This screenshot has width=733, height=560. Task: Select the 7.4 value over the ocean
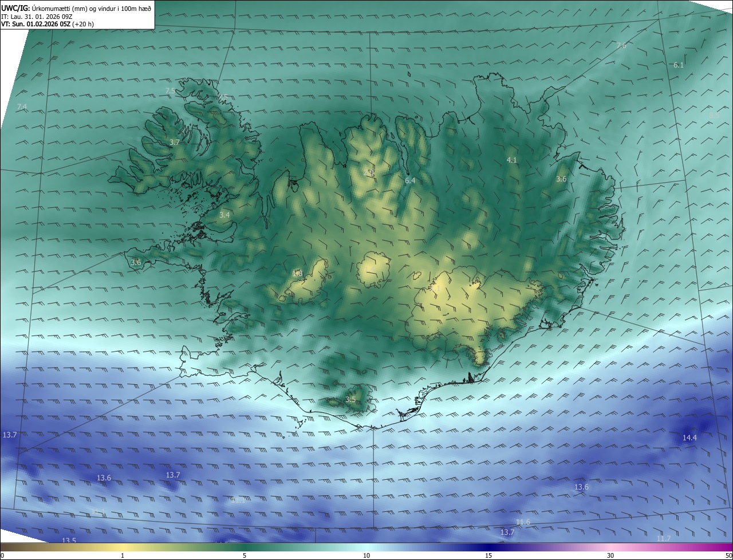22,107
